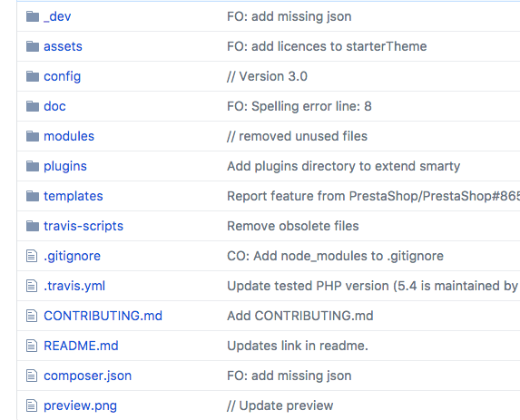Image resolution: width=520 pixels, height=420 pixels.
Task: Open commit "FO: Spelling error line: 8"
Action: (x=299, y=106)
